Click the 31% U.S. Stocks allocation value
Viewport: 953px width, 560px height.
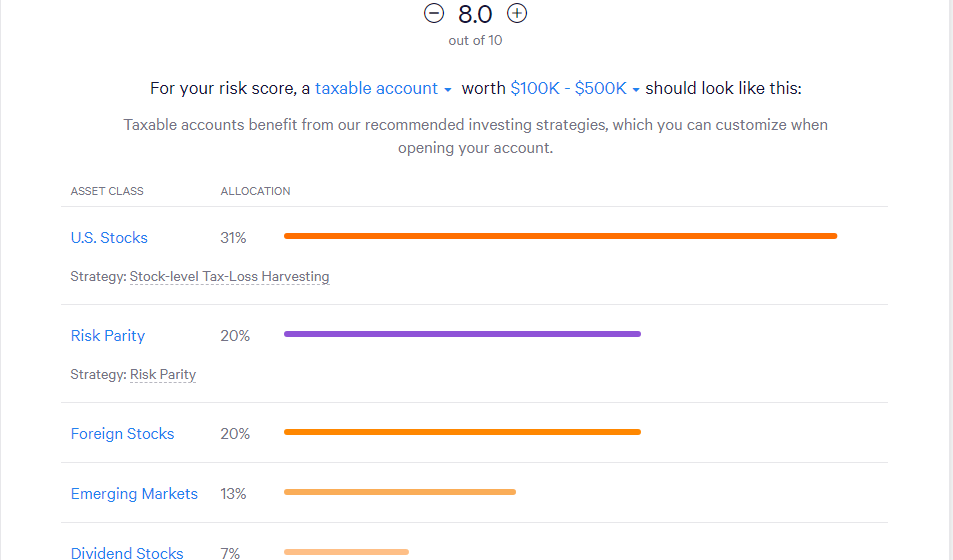[x=233, y=238]
